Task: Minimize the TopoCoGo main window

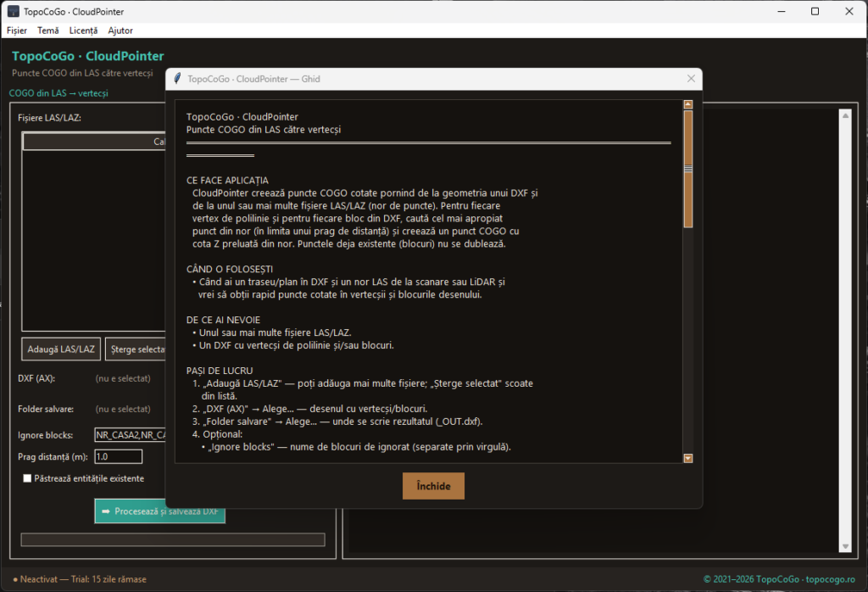Action: (x=781, y=11)
